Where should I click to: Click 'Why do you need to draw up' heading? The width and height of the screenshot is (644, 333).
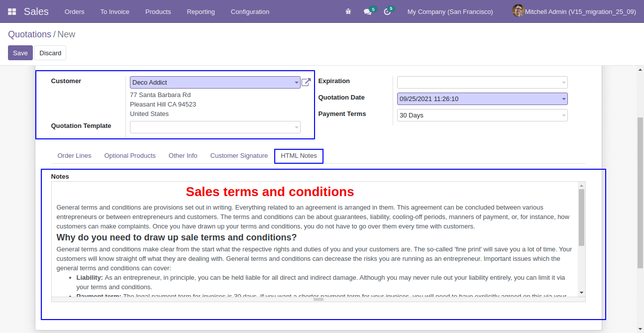(x=177, y=237)
